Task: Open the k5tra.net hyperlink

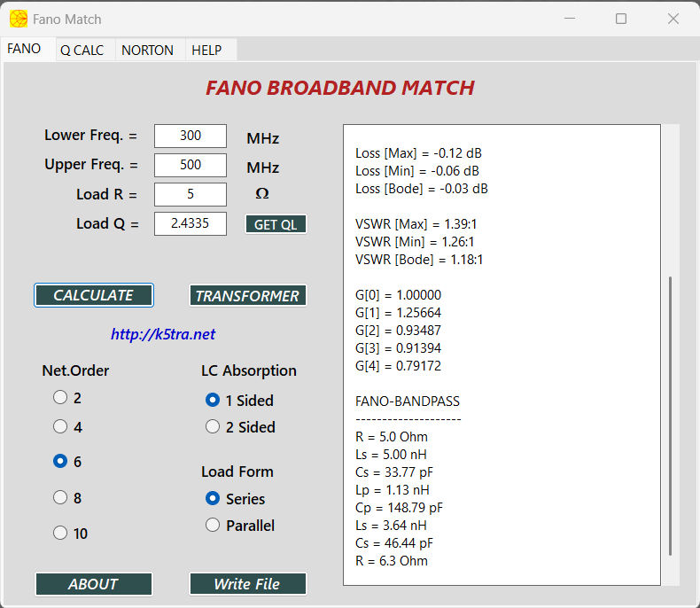Action: point(163,334)
